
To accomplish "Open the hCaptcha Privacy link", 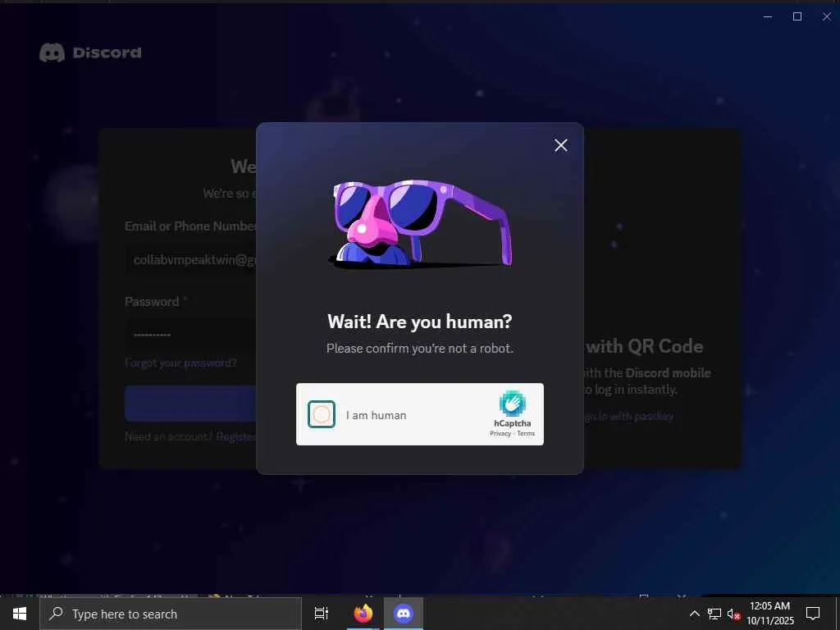I will click(x=500, y=433).
